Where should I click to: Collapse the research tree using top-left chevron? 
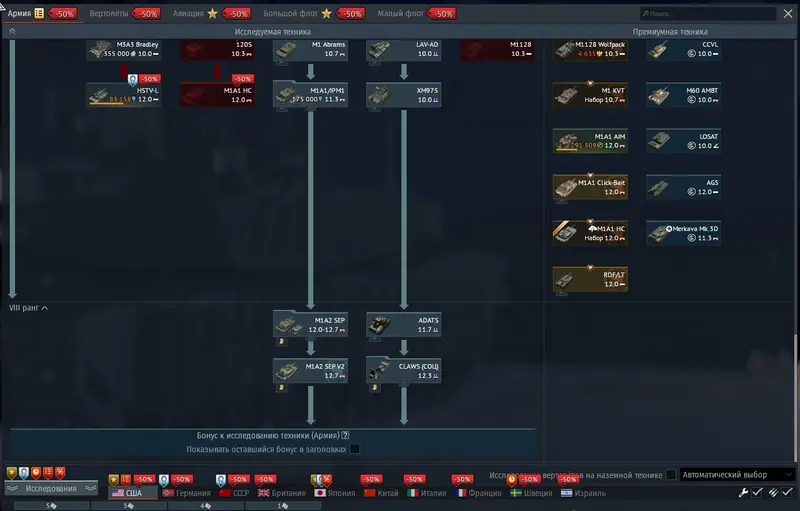12,32
